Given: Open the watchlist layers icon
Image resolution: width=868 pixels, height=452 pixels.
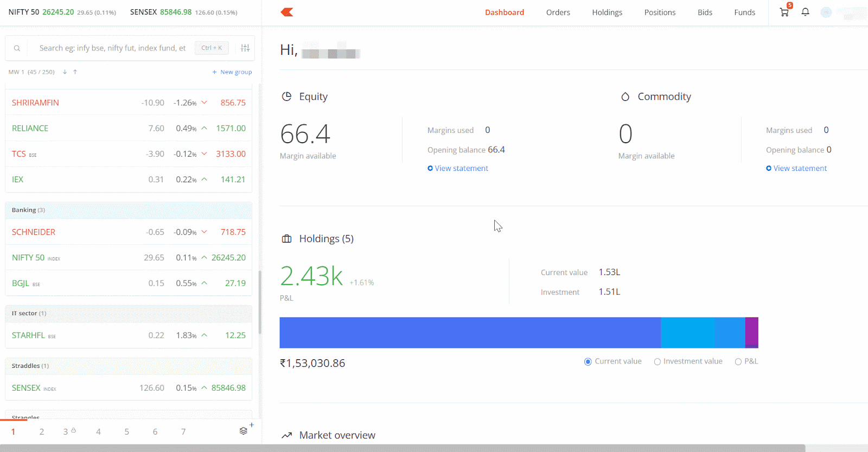Looking at the screenshot, I should tap(244, 431).
